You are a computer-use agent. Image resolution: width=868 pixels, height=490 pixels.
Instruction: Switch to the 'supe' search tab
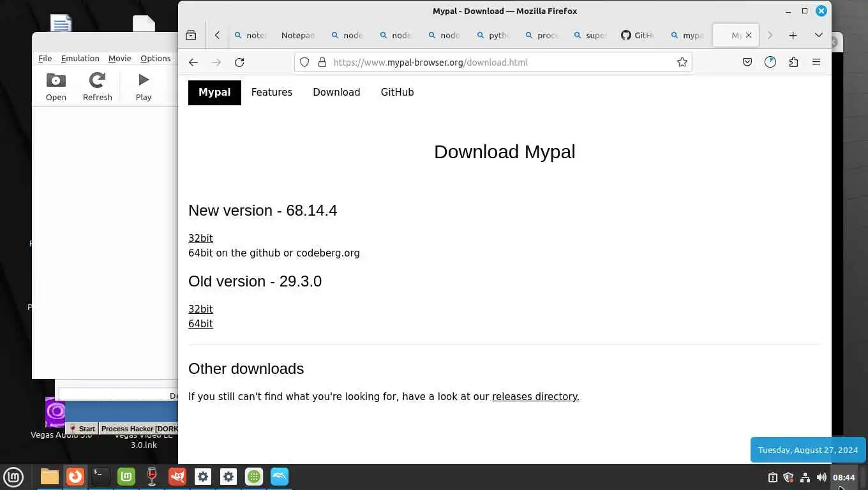tap(589, 36)
